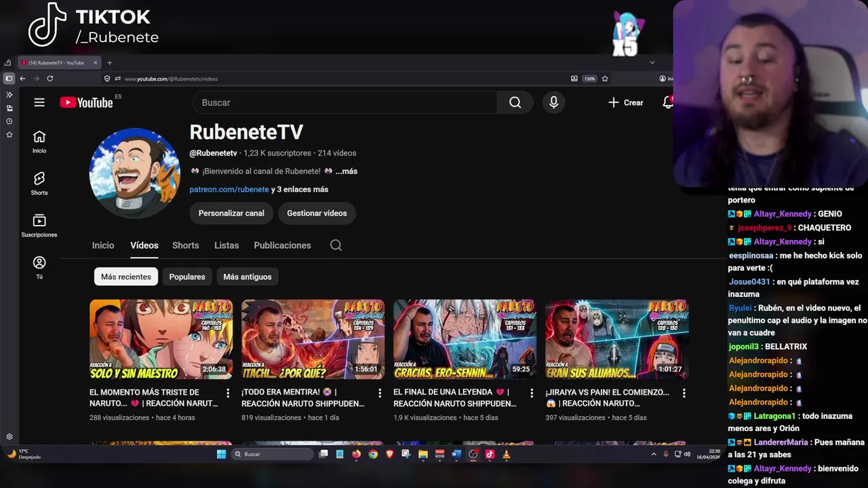The width and height of the screenshot is (868, 488).
Task: Bookmark this page with star icon
Action: [605, 79]
